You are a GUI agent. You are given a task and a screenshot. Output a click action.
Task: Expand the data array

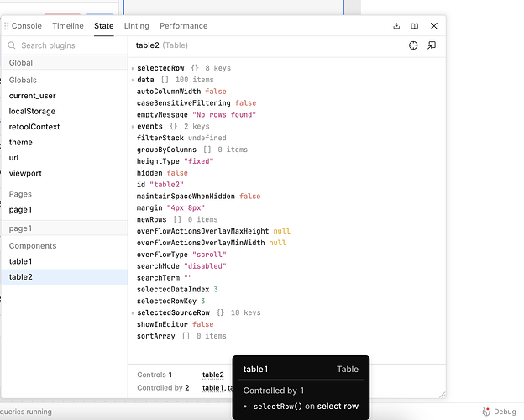(133, 80)
